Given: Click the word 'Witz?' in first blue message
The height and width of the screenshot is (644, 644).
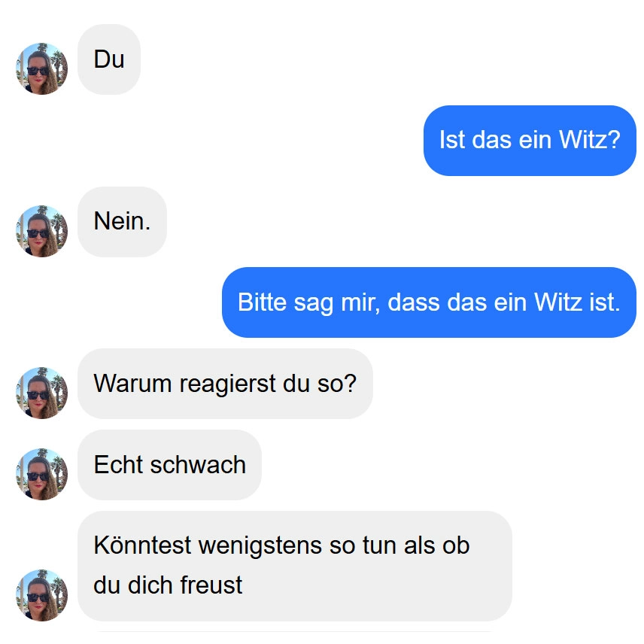Looking at the screenshot, I should click(x=589, y=140).
